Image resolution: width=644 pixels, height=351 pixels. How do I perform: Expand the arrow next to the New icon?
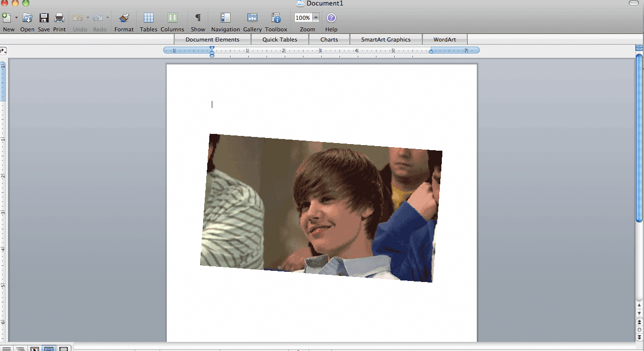click(16, 18)
